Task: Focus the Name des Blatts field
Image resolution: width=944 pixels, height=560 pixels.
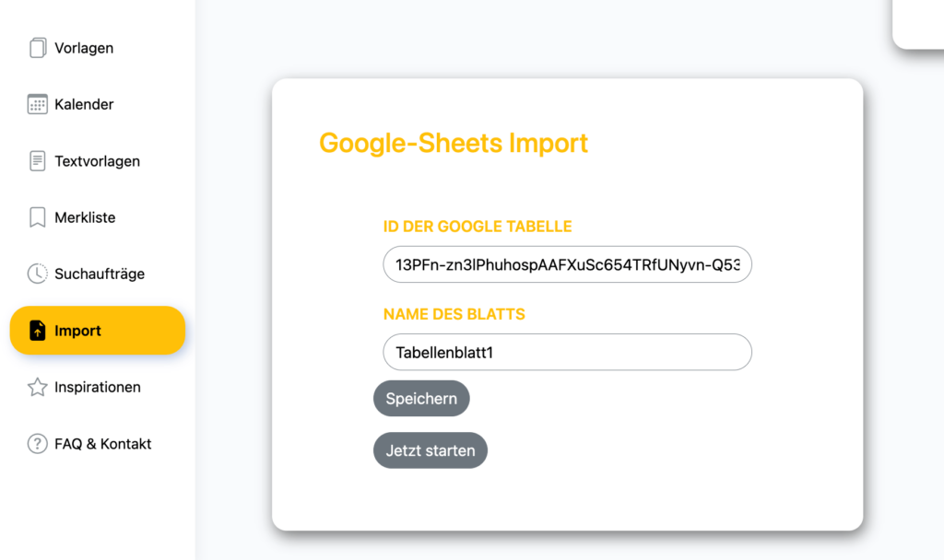Action: [x=567, y=353]
